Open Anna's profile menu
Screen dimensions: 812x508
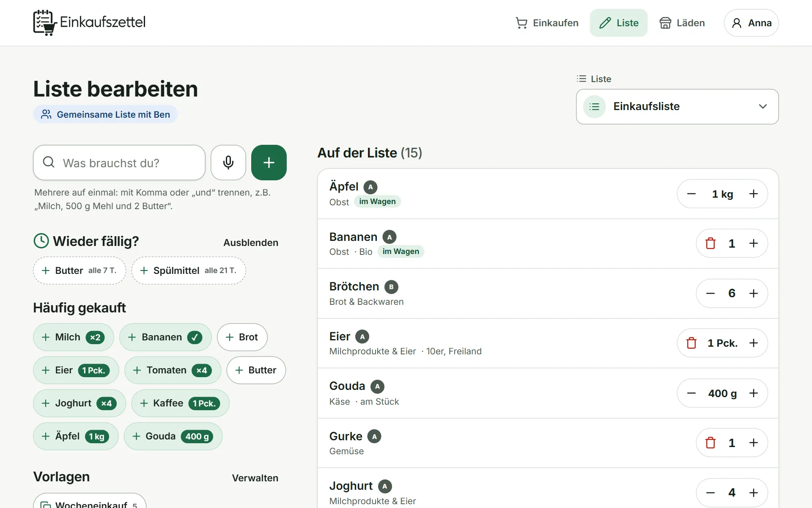(x=751, y=23)
